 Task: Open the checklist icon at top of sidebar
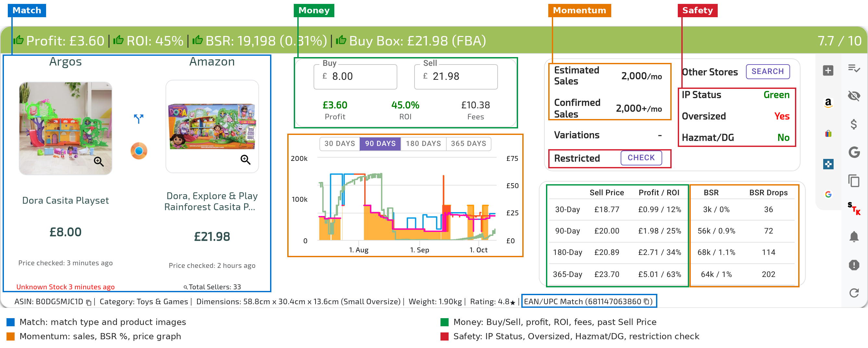pos(854,68)
